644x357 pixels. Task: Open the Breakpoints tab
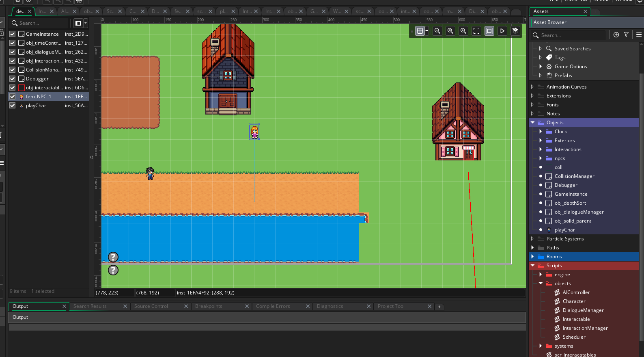click(x=209, y=306)
